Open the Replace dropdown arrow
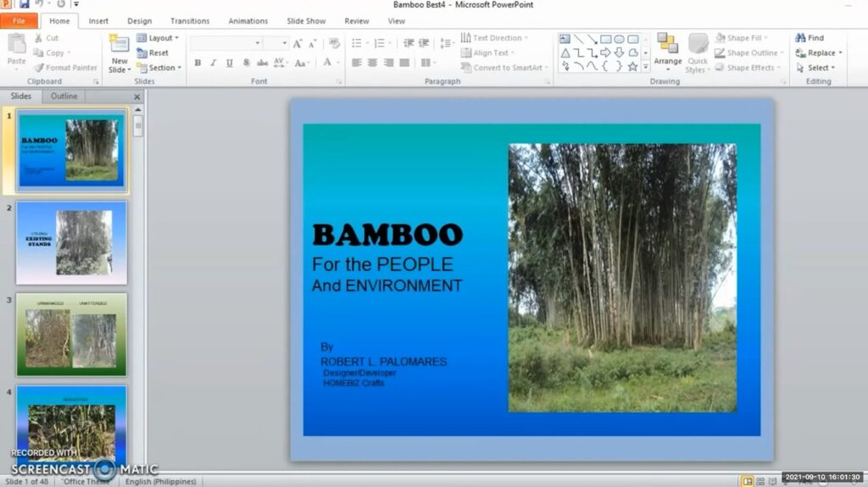Image resolution: width=868 pixels, height=487 pixels. (840, 53)
